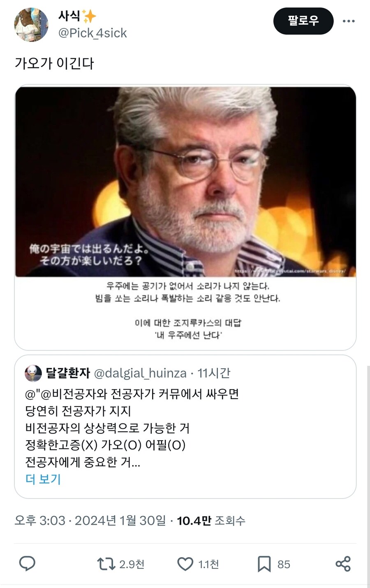View the 10.4만 조회수 view count
Viewport: 370px width, 588px height.
point(211,521)
